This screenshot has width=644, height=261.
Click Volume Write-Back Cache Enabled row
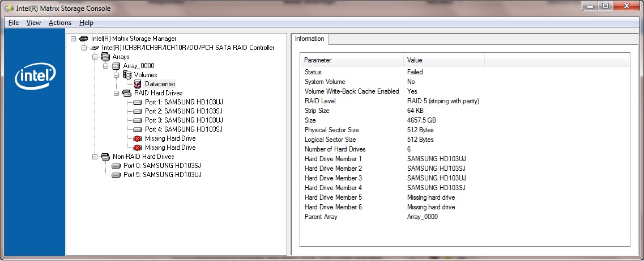coord(465,91)
